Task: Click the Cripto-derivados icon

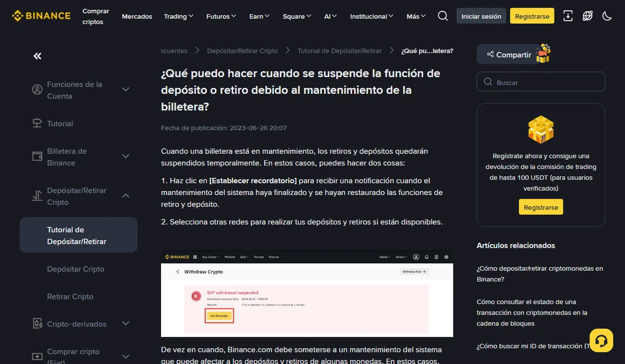Action: point(37,323)
